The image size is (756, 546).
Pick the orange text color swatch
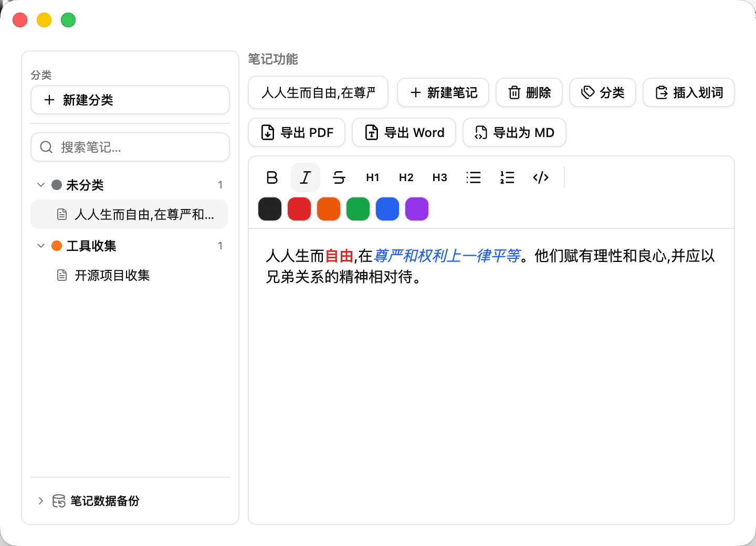329,209
